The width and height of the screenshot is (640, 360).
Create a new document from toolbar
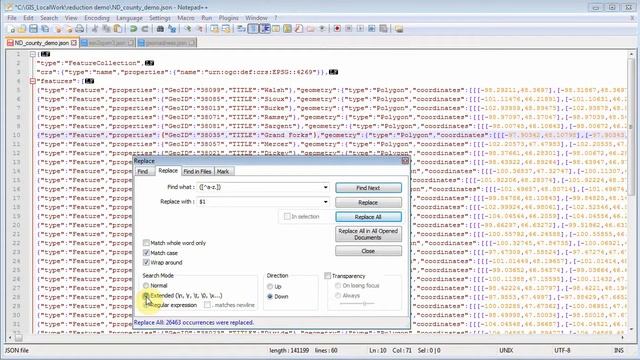[11, 29]
